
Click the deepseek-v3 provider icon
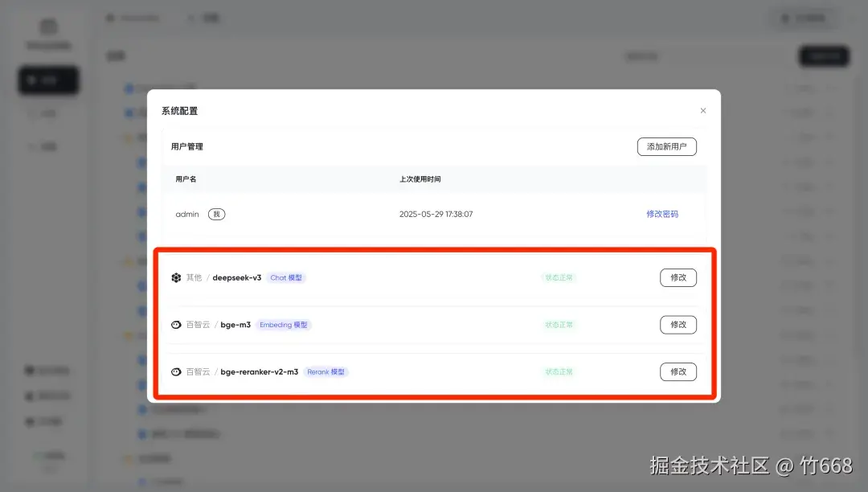point(176,278)
